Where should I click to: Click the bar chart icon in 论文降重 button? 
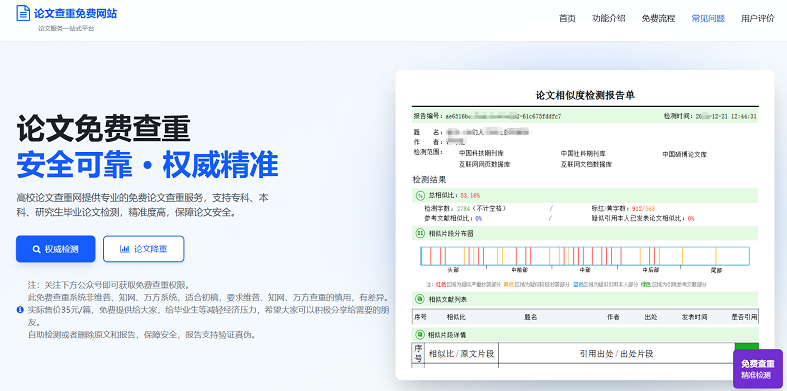click(x=124, y=249)
